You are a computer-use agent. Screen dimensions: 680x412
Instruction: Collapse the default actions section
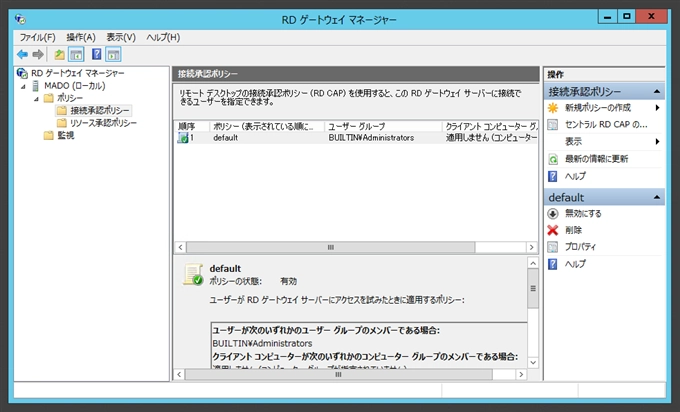(x=657, y=197)
